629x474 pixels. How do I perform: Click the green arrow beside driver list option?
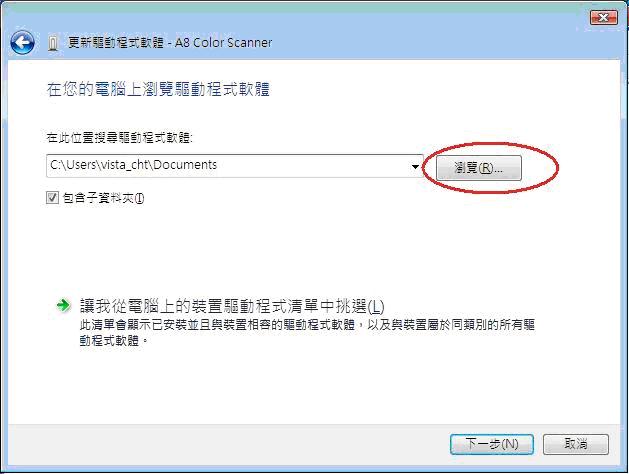[63, 306]
